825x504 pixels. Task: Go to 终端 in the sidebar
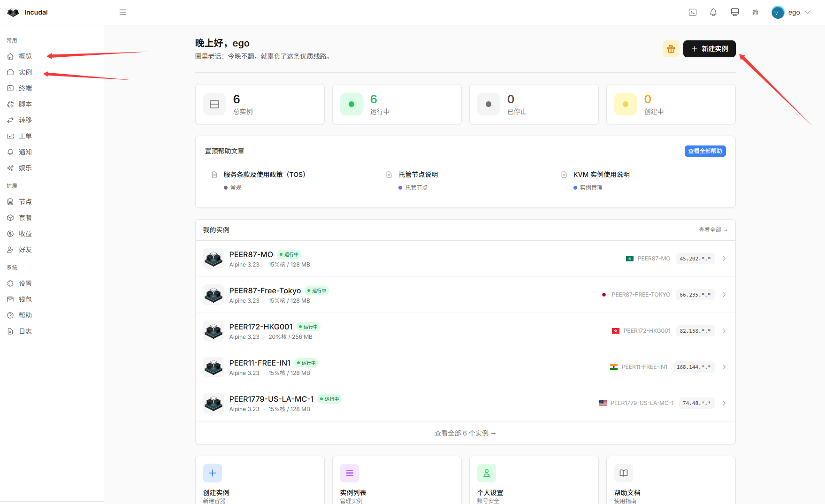click(25, 88)
